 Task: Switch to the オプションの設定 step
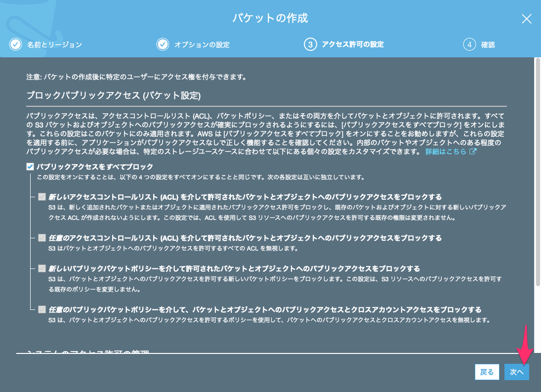[x=203, y=44]
